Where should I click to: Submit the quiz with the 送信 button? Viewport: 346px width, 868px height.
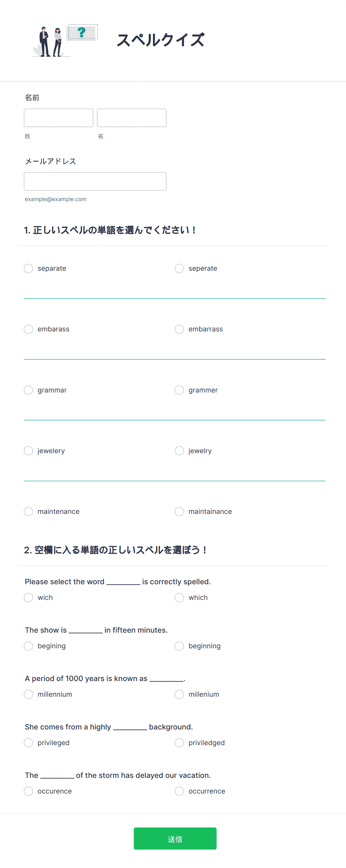pyautogui.click(x=175, y=839)
